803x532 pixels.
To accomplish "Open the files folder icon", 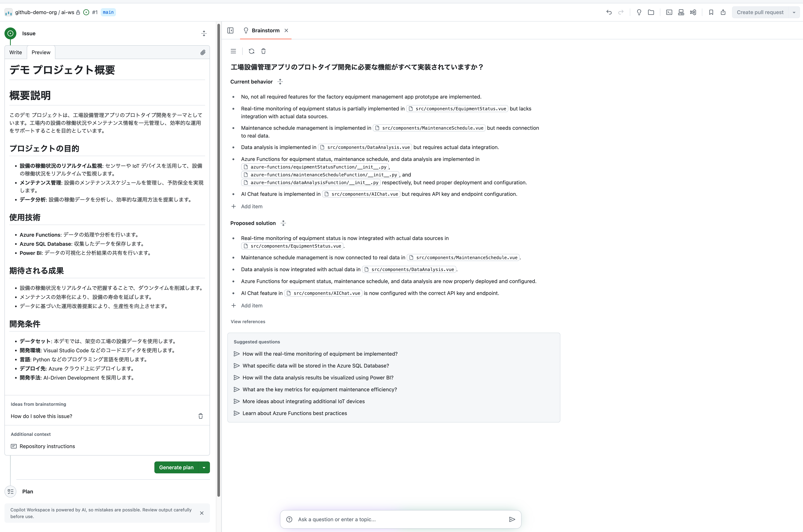I will [651, 12].
